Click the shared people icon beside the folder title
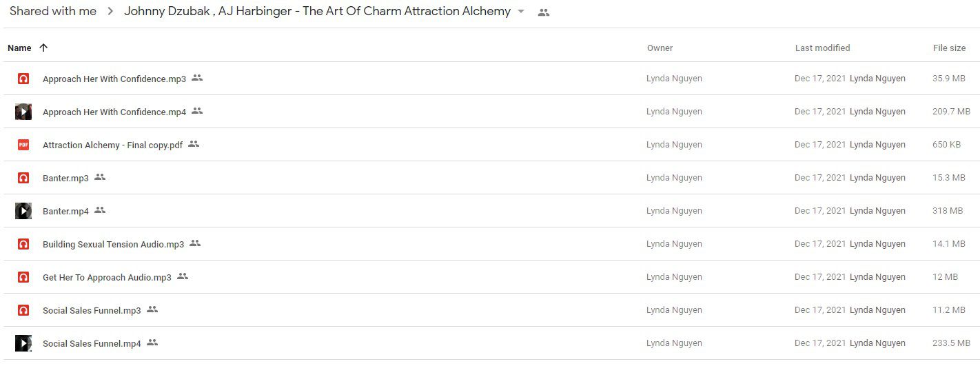This screenshot has width=980, height=366. coord(544,12)
